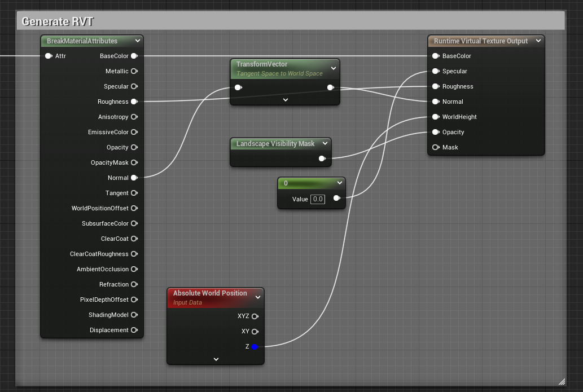Click the Displacement output pin

(134, 330)
